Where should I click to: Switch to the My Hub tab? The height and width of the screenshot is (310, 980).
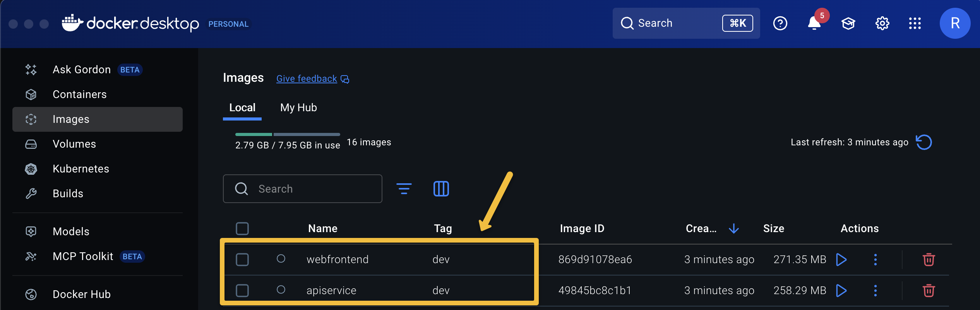298,108
